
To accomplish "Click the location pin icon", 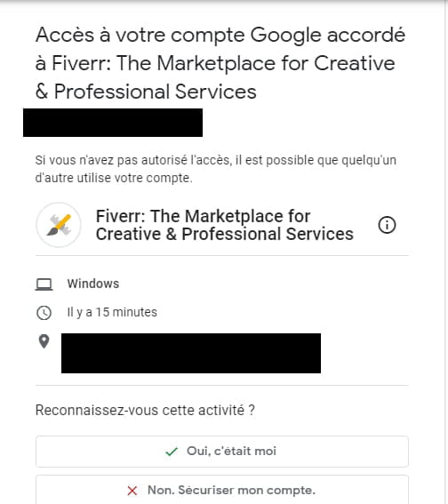I will point(44,341).
